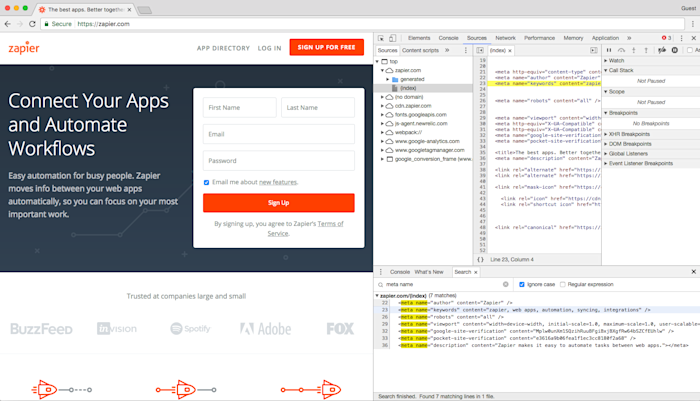Click the hide debugger panel icon

[594, 50]
